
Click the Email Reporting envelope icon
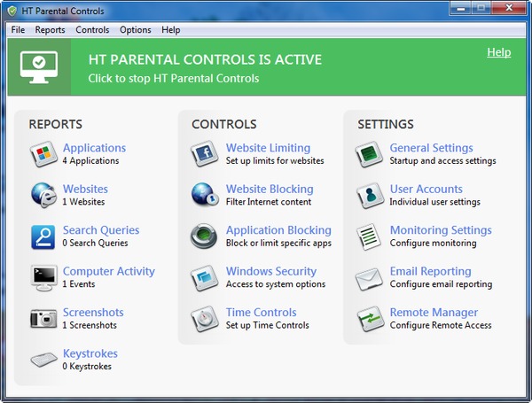pyautogui.click(x=369, y=278)
